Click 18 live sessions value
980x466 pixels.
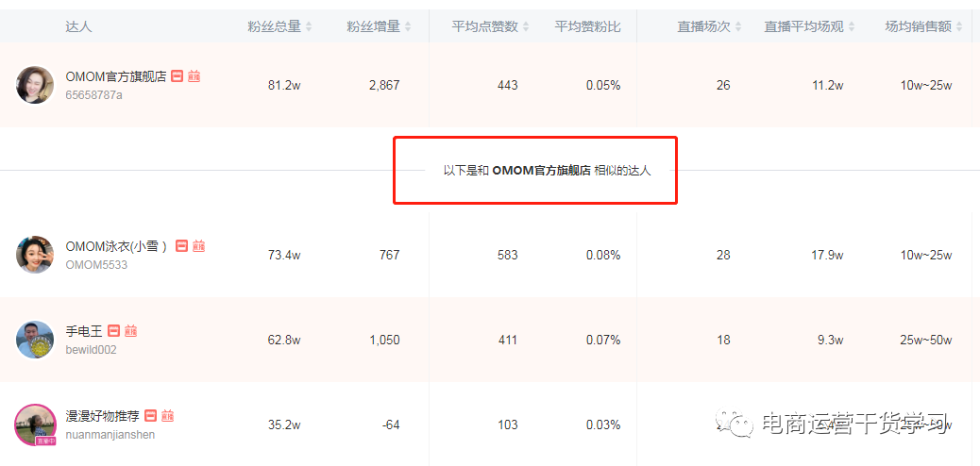[x=723, y=341]
